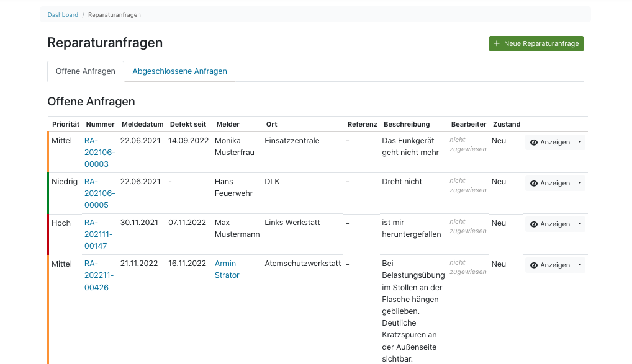The height and width of the screenshot is (364, 632).
Task: Open request RA-202211-00426 link
Action: tap(99, 275)
